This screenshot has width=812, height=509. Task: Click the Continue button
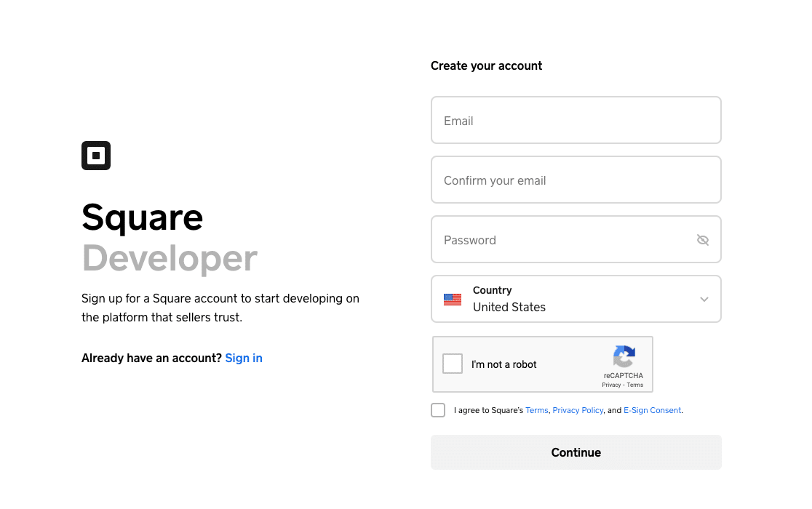576,452
